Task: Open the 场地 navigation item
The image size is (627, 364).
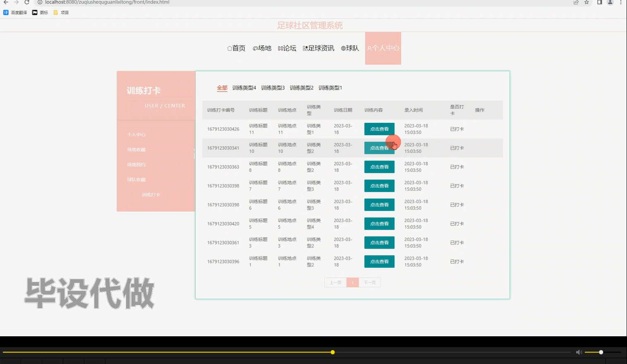Action: pyautogui.click(x=262, y=48)
